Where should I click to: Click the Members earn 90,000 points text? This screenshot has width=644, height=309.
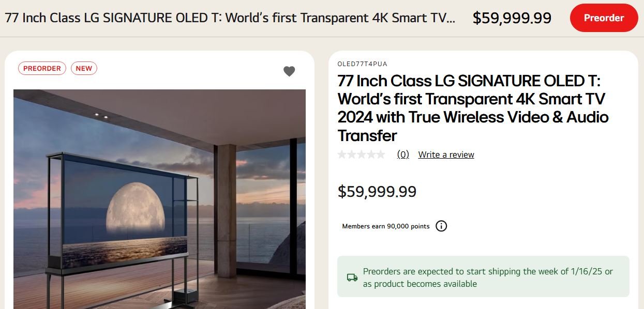pos(384,226)
